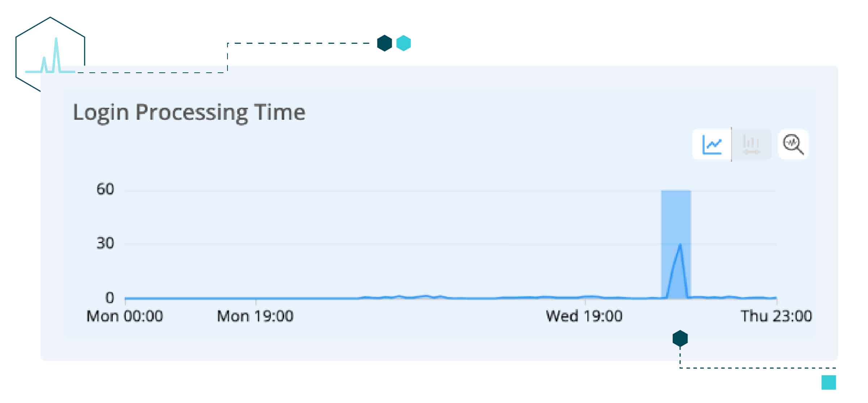
Task: Click the dark hexagon above the chart
Action: click(384, 43)
